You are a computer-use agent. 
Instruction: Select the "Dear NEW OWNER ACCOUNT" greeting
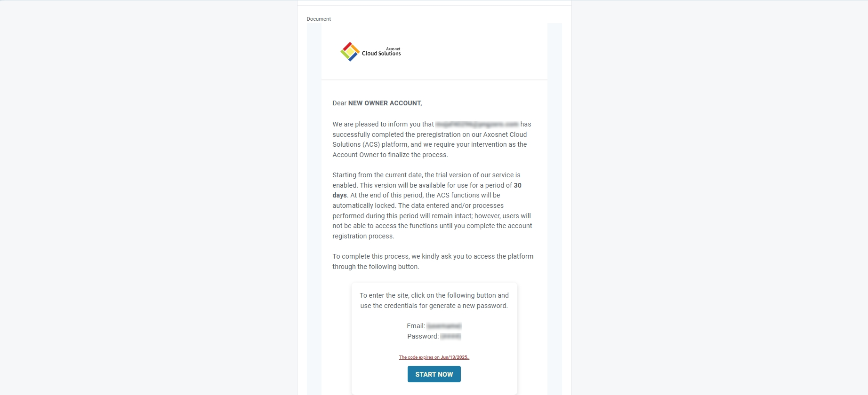pos(377,103)
